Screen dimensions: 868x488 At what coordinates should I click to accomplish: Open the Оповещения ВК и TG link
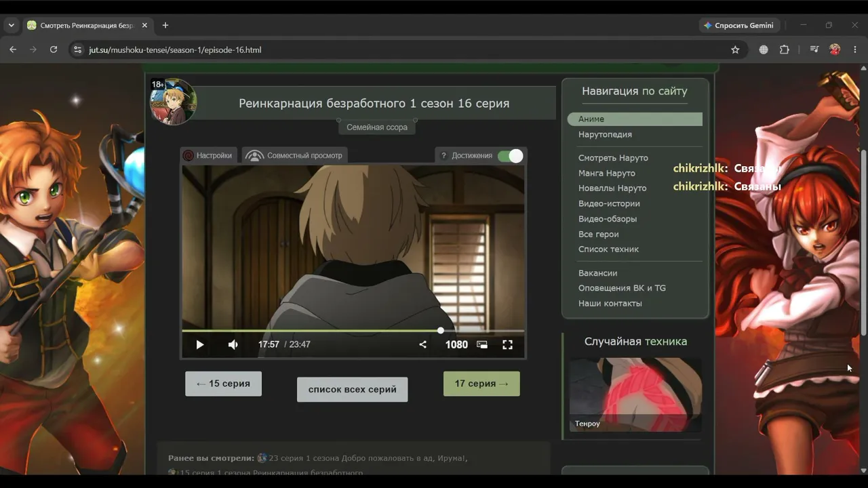click(x=622, y=288)
